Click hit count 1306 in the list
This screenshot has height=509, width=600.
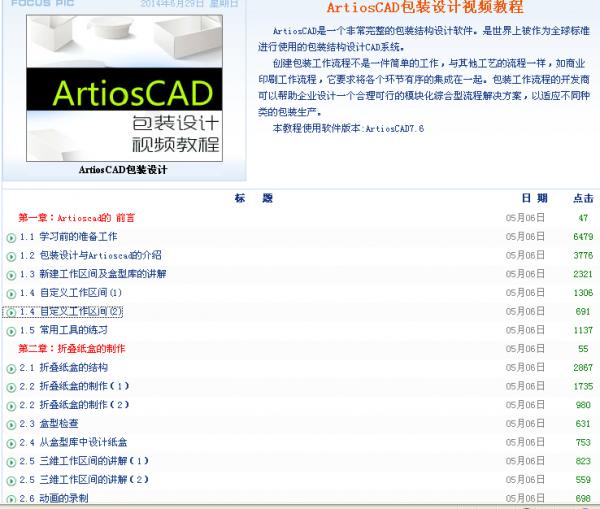click(583, 293)
